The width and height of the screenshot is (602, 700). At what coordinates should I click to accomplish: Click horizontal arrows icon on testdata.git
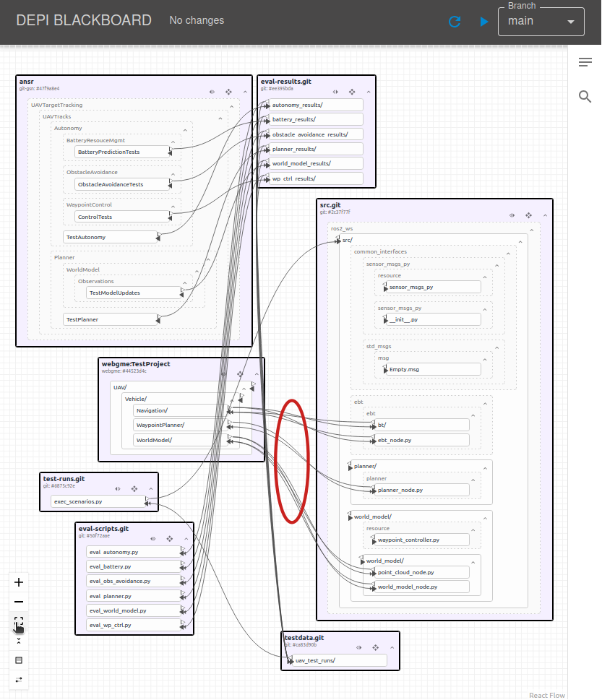click(x=359, y=648)
